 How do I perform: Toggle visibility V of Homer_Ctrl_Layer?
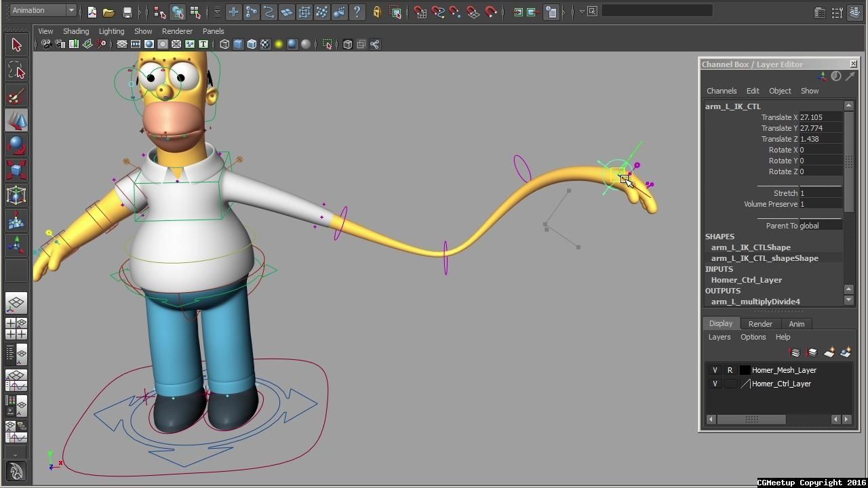[x=715, y=384]
